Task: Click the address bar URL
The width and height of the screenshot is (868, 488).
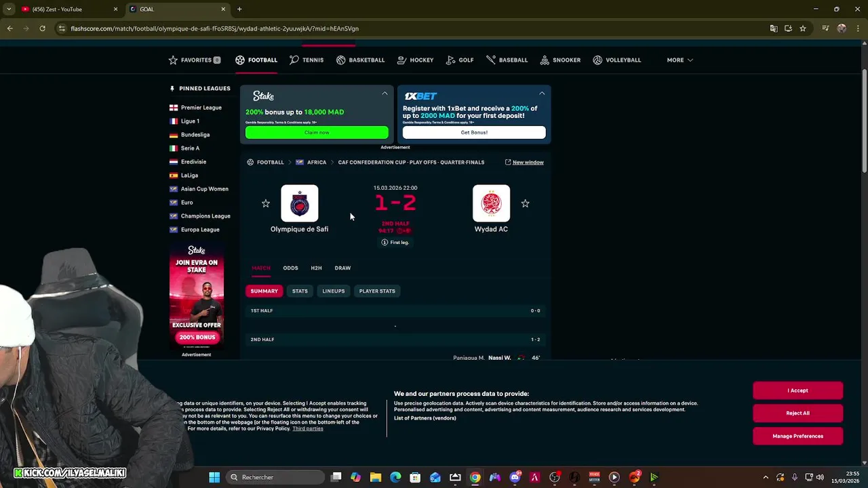Action: [214, 28]
